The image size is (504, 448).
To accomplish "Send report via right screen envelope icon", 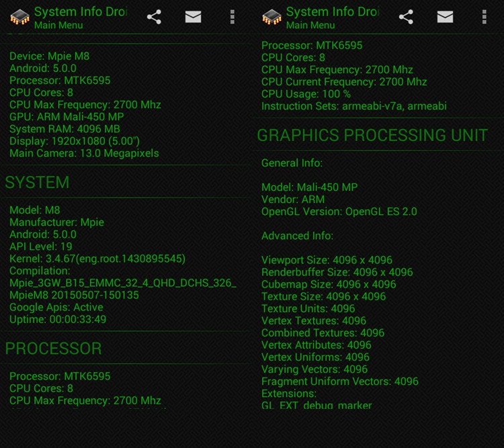I will (x=445, y=17).
